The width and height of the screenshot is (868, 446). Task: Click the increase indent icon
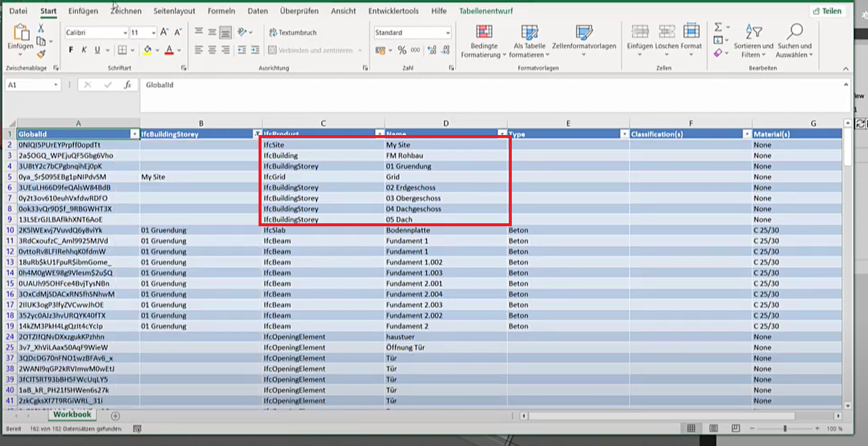point(254,50)
